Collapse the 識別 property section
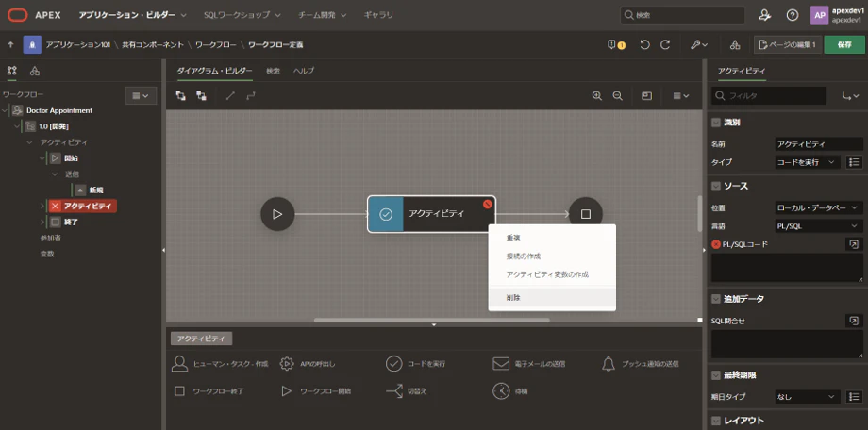Screen dimensions: 868x430 tap(716, 123)
